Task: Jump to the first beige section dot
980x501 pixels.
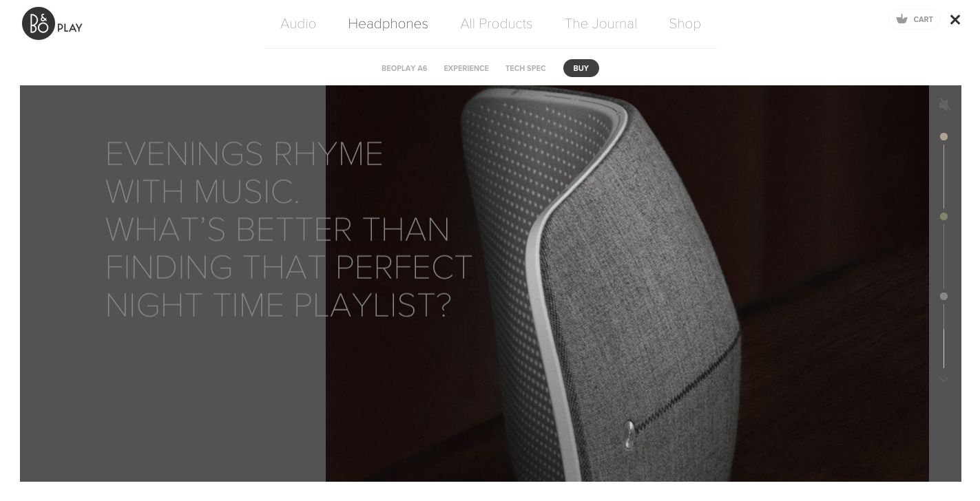Action: click(x=944, y=137)
